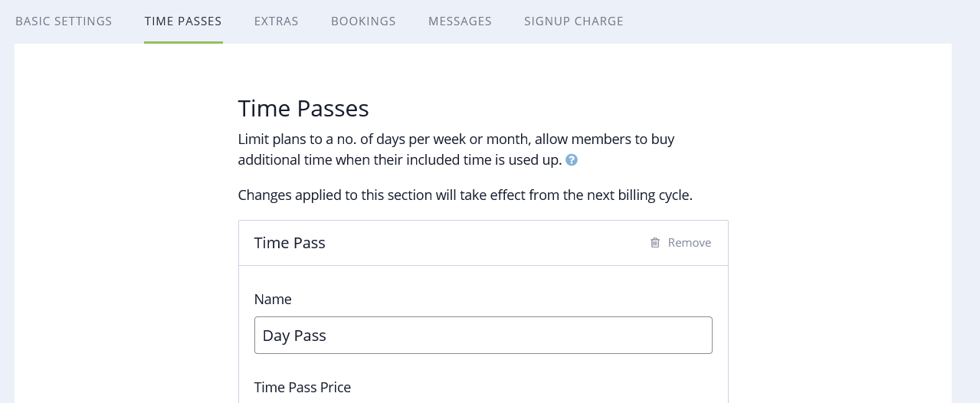Click the Time Pass Price label
Image resolution: width=980 pixels, height=403 pixels.
[303, 388]
